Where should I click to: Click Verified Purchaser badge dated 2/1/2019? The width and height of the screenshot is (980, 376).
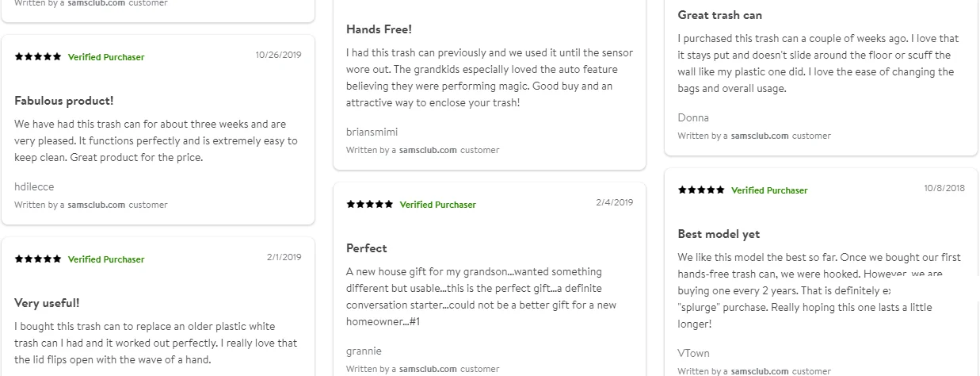(x=106, y=259)
